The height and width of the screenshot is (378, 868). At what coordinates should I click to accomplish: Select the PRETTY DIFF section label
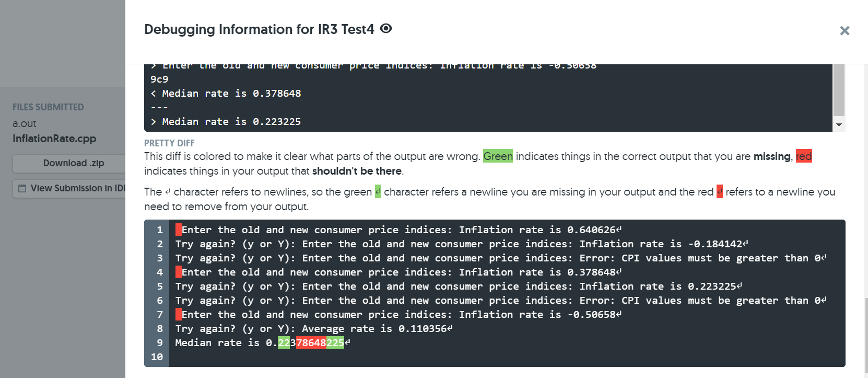point(169,143)
